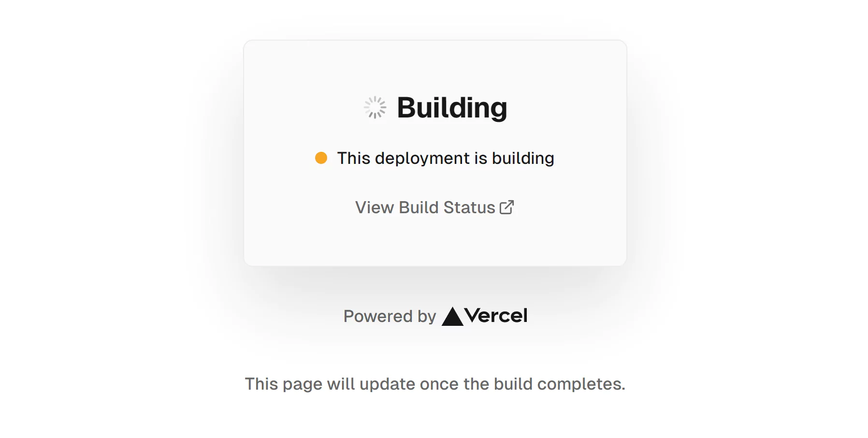Click the orange build-progress indicator
The image size is (868, 438).
pos(321,157)
